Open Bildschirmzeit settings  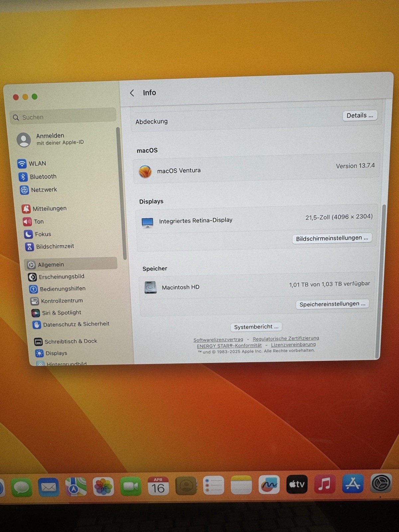click(50, 246)
